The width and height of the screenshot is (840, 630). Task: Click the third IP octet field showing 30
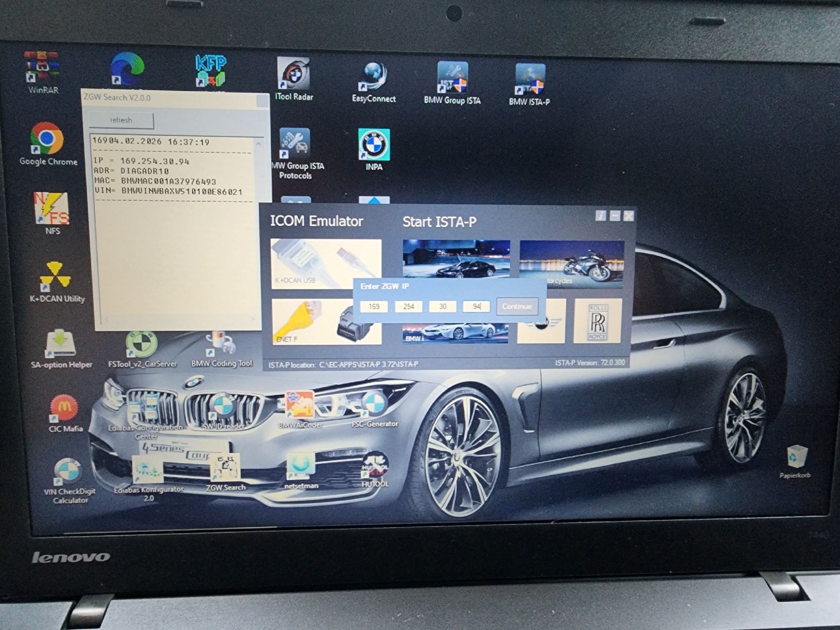click(443, 306)
